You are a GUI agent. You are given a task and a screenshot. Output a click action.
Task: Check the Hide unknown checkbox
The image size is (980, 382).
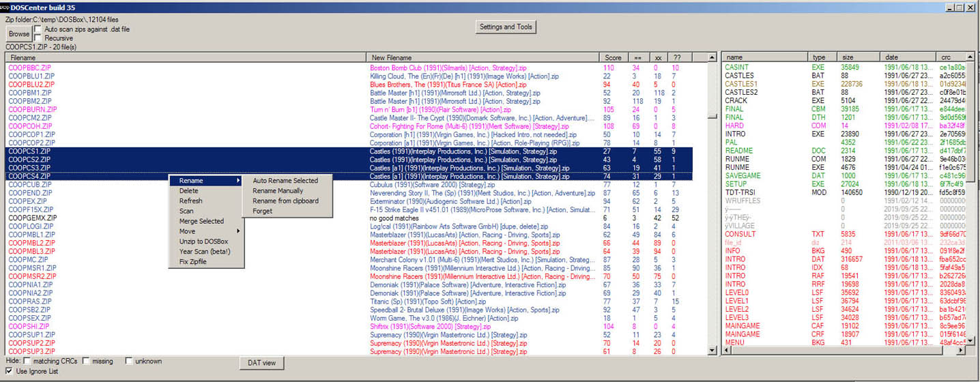click(128, 360)
